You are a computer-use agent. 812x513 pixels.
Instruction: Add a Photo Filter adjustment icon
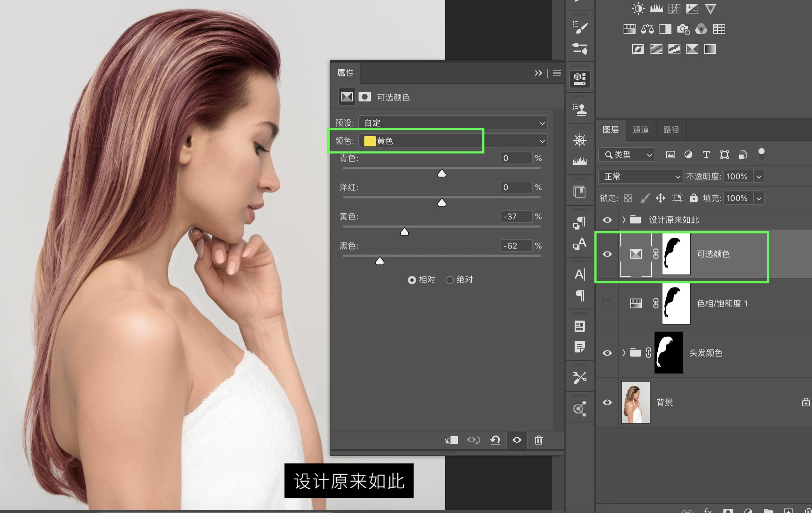click(x=683, y=29)
